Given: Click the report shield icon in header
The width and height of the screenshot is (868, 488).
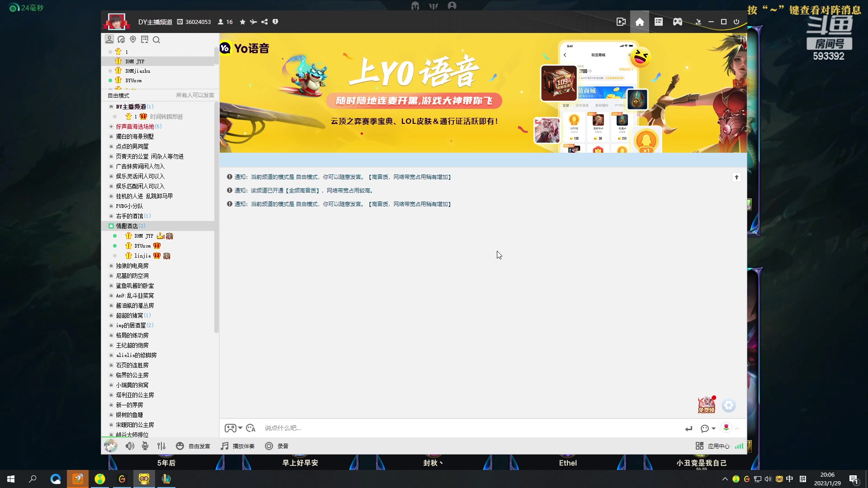Looking at the screenshot, I should pos(275,22).
